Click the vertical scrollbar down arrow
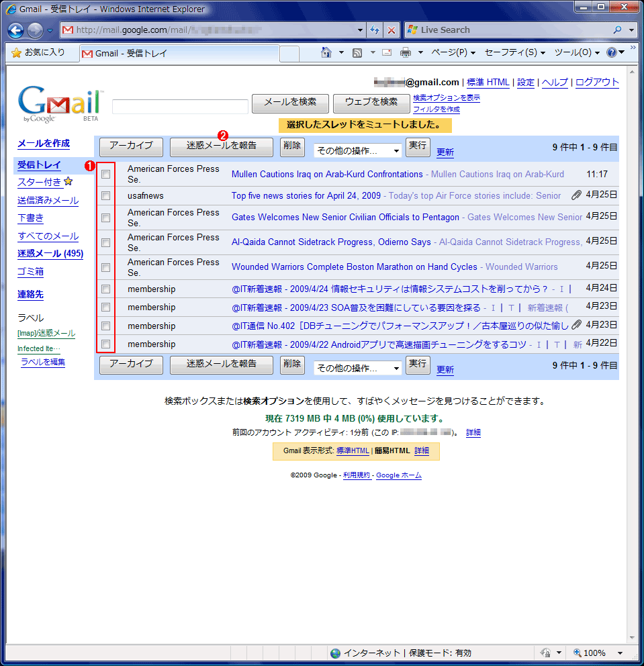This screenshot has width=644, height=666. coord(632,638)
